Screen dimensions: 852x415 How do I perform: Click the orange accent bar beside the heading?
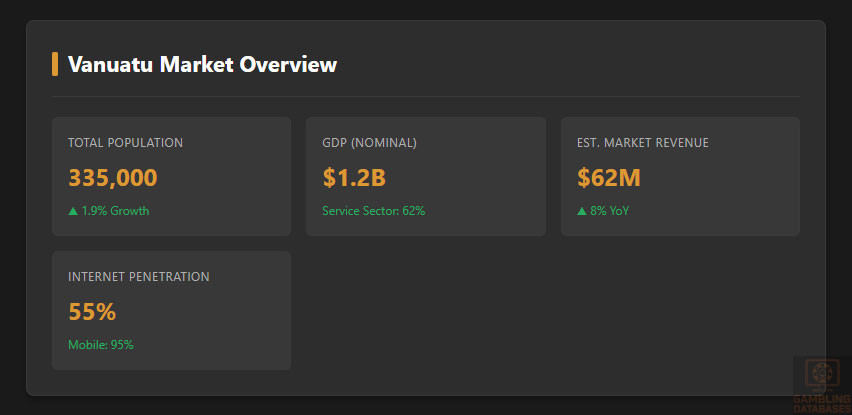55,65
